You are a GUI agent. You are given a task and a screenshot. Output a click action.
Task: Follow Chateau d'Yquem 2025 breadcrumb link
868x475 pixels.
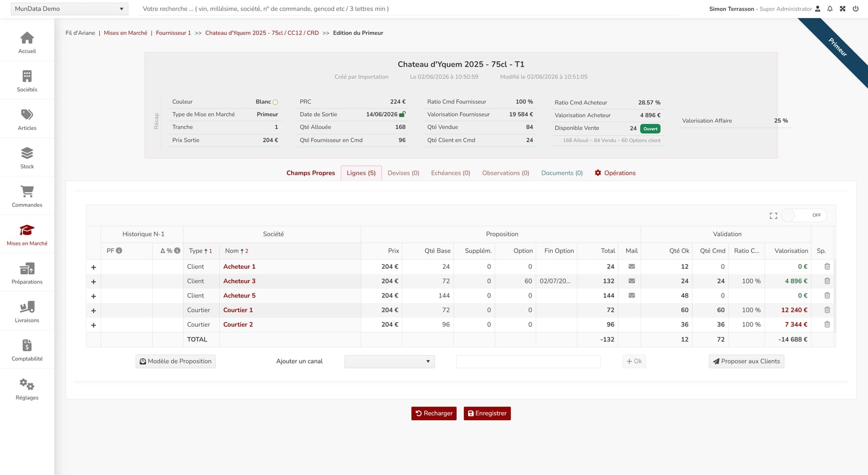tap(262, 33)
